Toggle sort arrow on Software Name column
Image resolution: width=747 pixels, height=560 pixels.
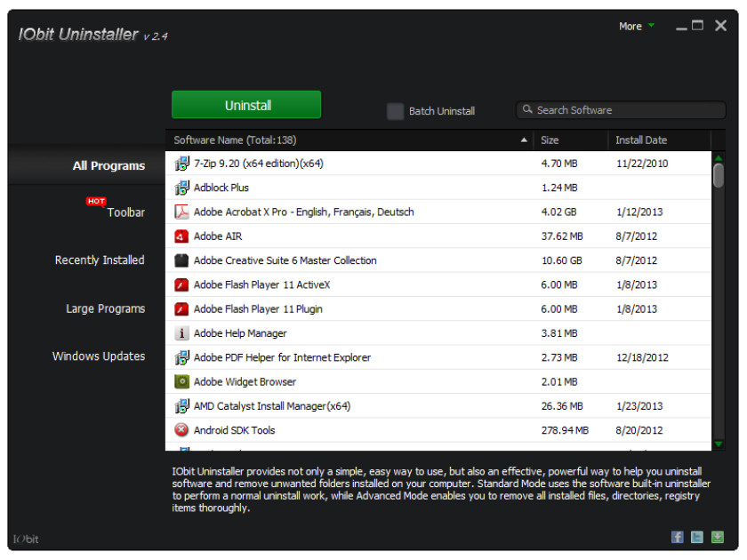pyautogui.click(x=524, y=140)
